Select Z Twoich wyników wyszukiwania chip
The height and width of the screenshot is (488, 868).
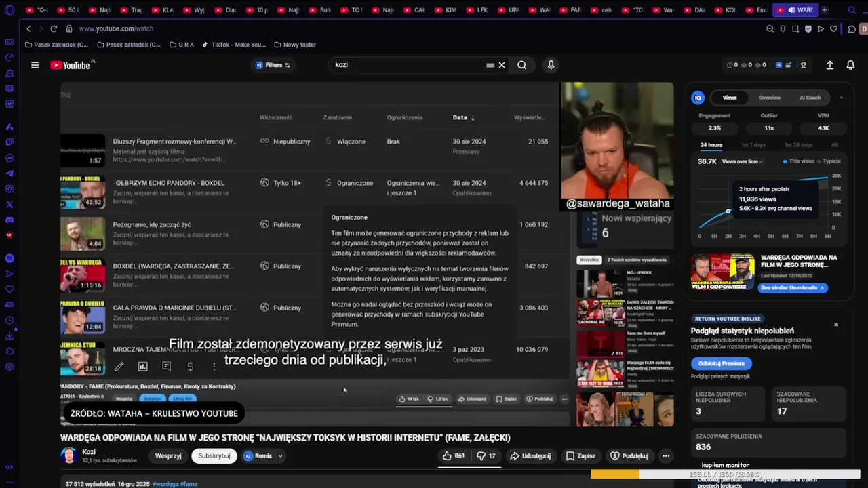[636, 260]
